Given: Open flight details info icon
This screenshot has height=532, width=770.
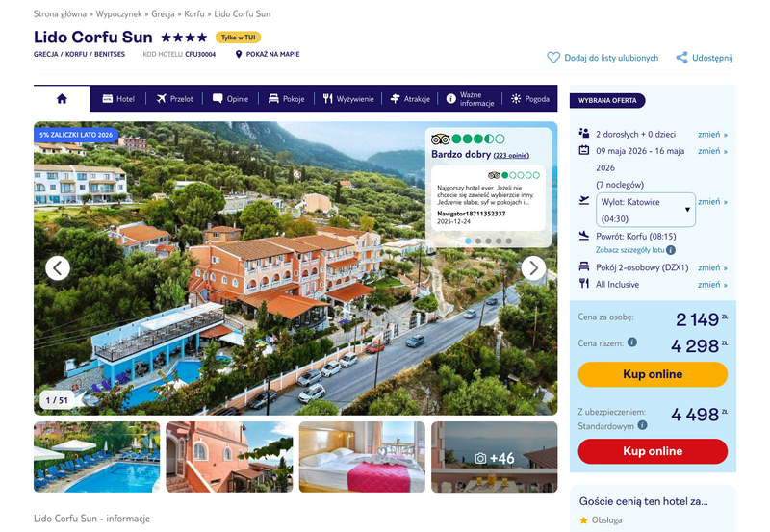Looking at the screenshot, I should pyautogui.click(x=671, y=250).
